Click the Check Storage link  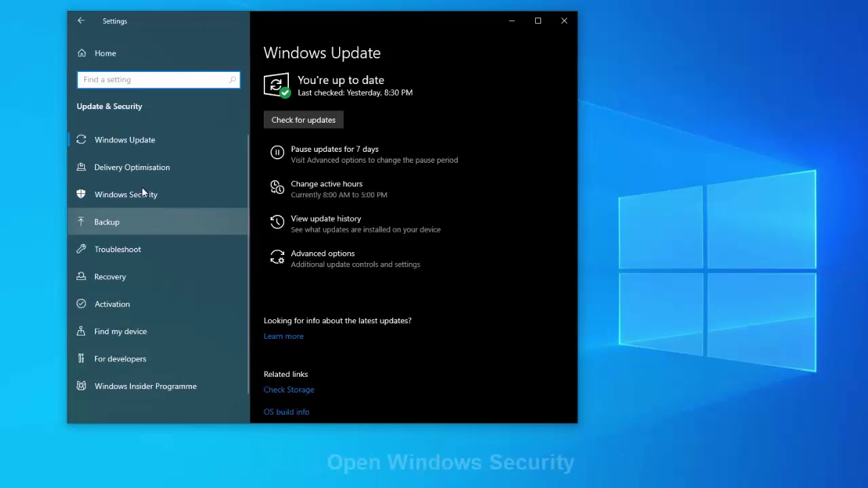tap(289, 390)
